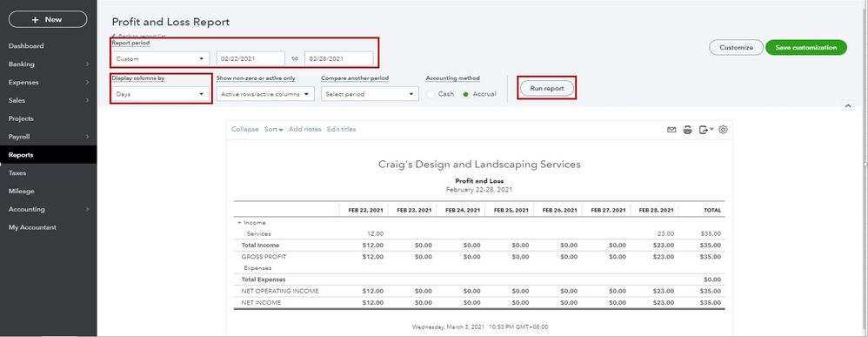Click the Customize button

pyautogui.click(x=737, y=48)
